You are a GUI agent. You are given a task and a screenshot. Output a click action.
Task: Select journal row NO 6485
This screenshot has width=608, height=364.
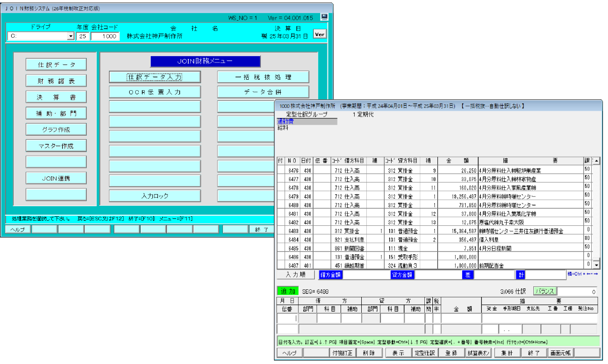(x=434, y=248)
